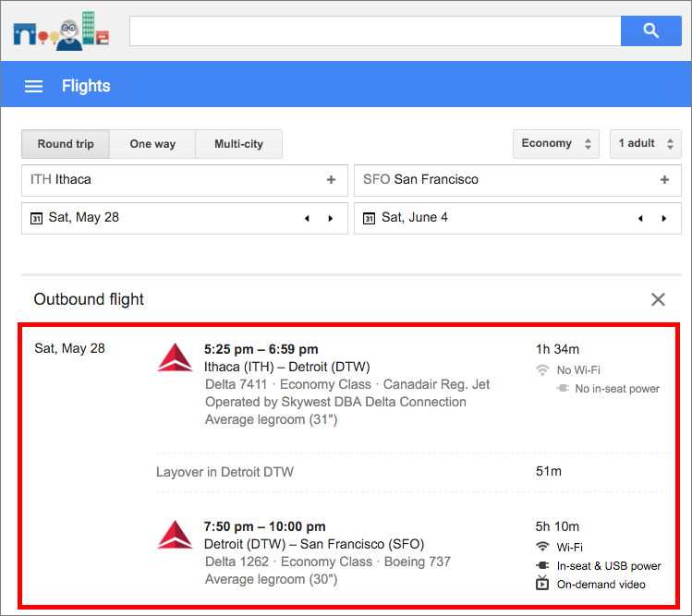Close the Outbound flight panel
The image size is (692, 616).
pos(658,299)
